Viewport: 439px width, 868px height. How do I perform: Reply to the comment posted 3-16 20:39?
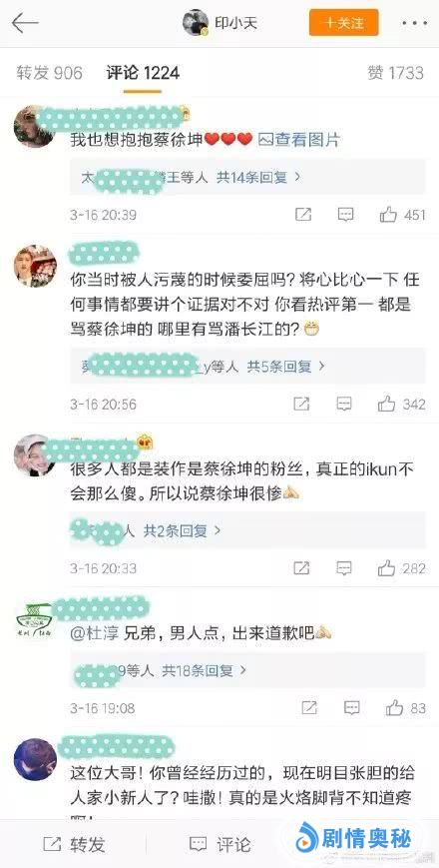345,215
